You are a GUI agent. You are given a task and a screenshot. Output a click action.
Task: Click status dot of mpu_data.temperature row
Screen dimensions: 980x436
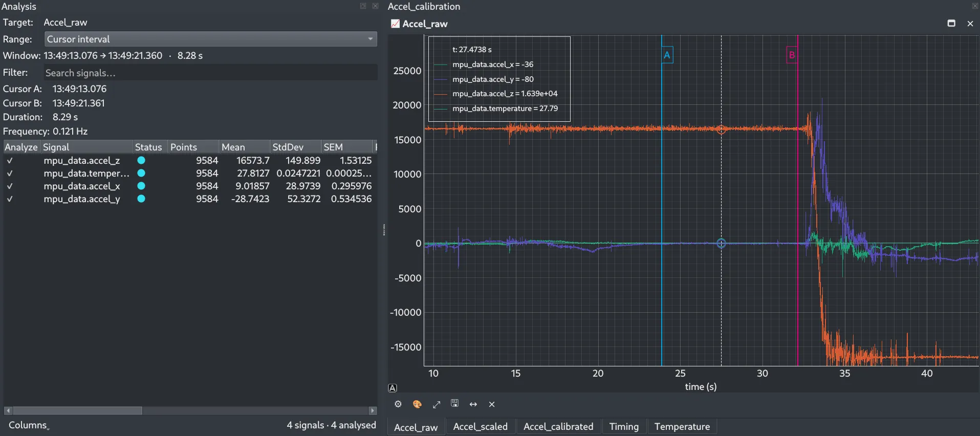pyautogui.click(x=141, y=173)
